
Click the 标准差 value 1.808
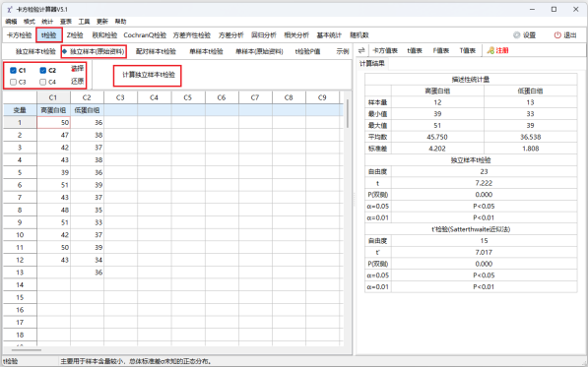point(530,149)
